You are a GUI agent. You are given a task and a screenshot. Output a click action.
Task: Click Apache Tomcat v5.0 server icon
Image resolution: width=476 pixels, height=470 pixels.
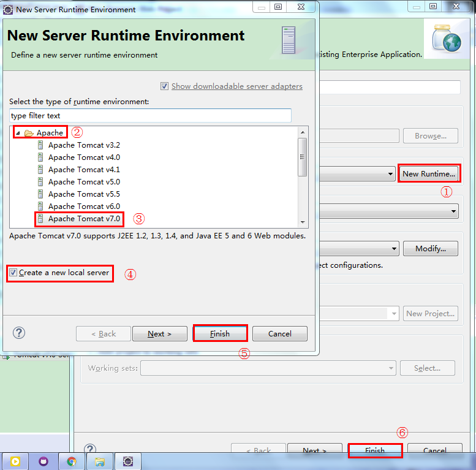pyautogui.click(x=40, y=181)
